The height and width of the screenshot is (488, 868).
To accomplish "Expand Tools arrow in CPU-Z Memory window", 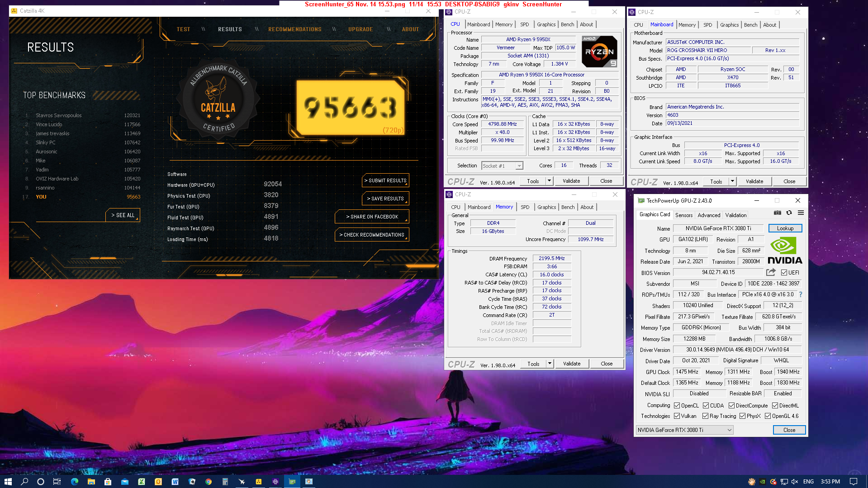I will pyautogui.click(x=550, y=364).
